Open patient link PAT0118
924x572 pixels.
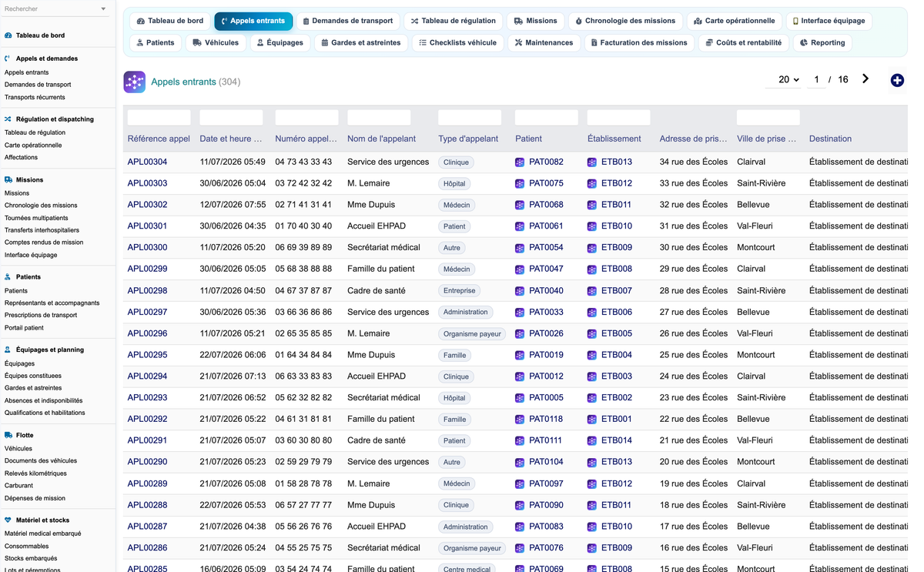pyautogui.click(x=546, y=419)
